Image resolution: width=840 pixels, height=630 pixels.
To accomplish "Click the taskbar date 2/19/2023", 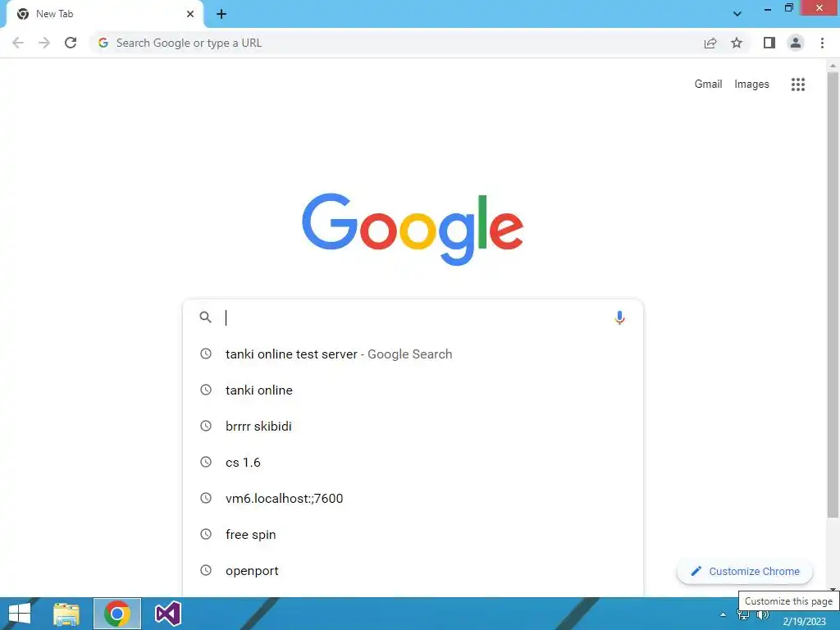I will pyautogui.click(x=804, y=622).
